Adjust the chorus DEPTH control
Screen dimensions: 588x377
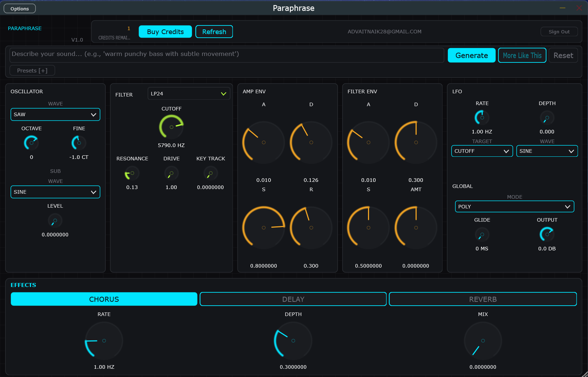(x=293, y=341)
